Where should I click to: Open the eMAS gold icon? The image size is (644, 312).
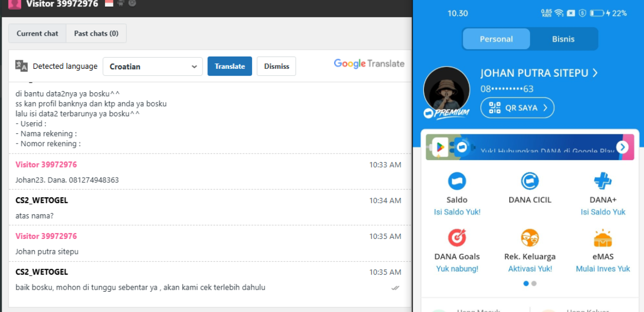(603, 237)
